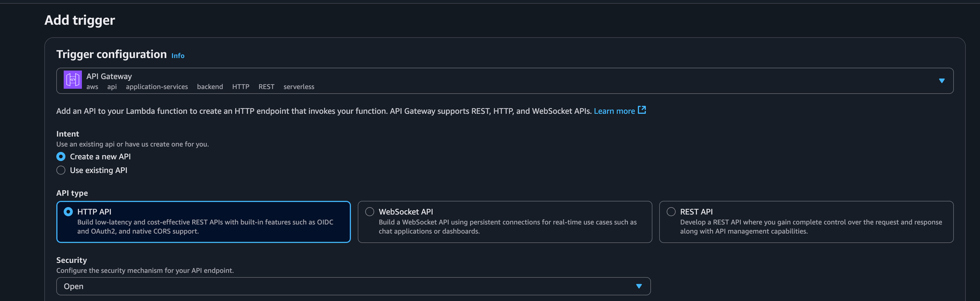Choose the HTTP API radio option
Screen dimensions: 980x301
[68, 212]
